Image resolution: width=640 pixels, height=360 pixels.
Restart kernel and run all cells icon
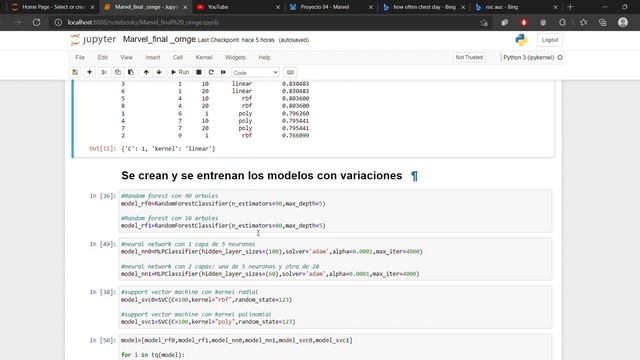click(223, 72)
